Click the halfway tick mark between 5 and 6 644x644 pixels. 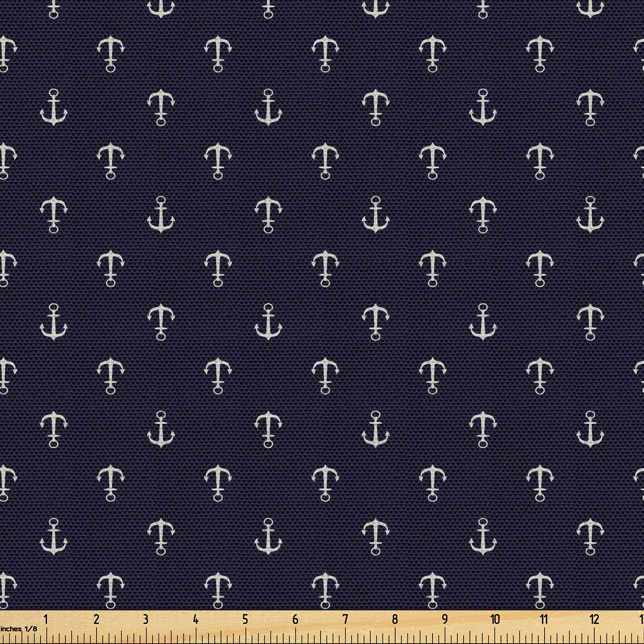pos(270,635)
